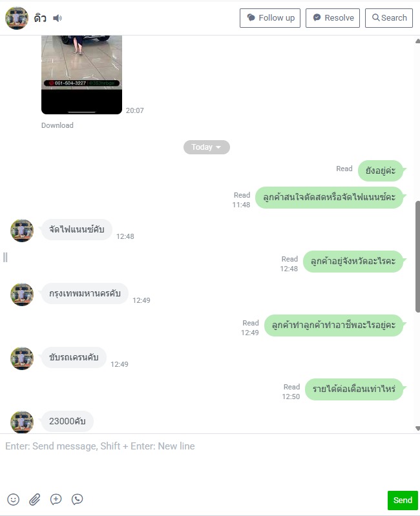420x516 pixels.
Task: Click avatar next to 23000คับ message
Action: [x=22, y=422]
